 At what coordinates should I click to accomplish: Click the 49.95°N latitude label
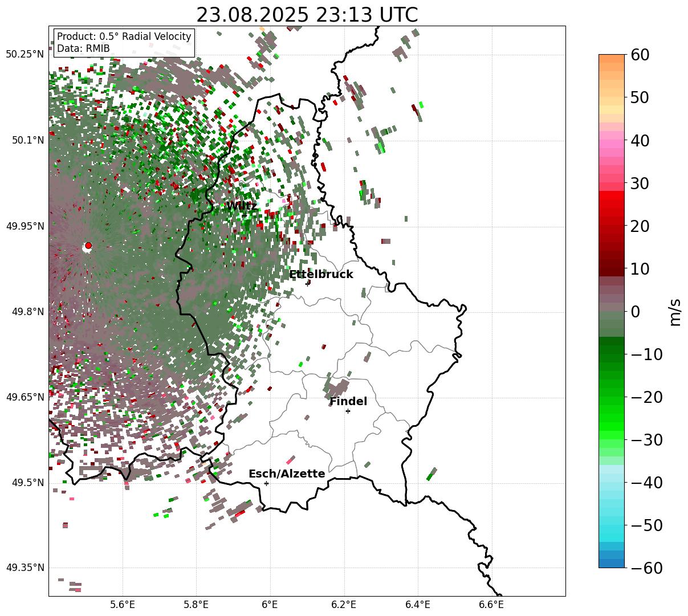[x=25, y=226]
